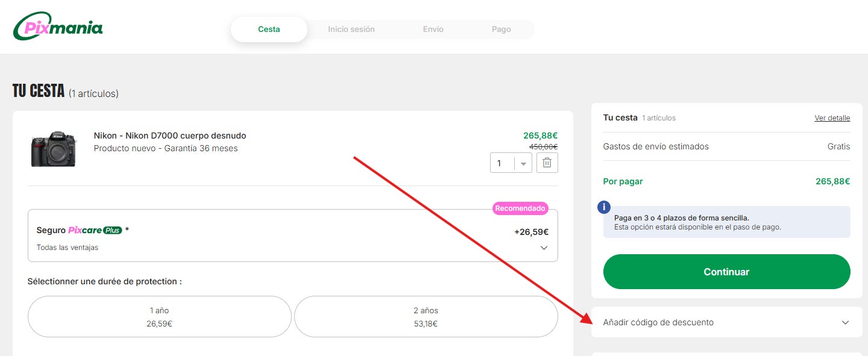
Task: Go to the Inicio sesión step
Action: click(x=351, y=30)
